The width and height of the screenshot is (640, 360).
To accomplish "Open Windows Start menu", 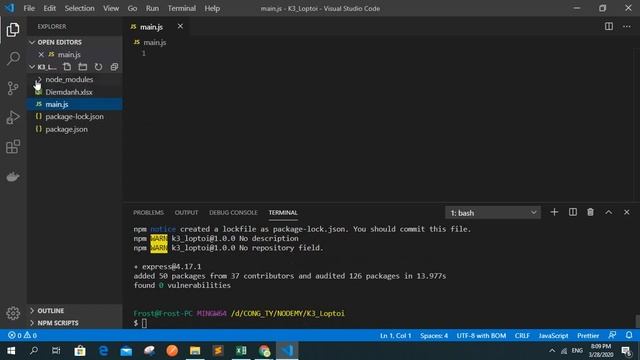I will (x=11, y=351).
